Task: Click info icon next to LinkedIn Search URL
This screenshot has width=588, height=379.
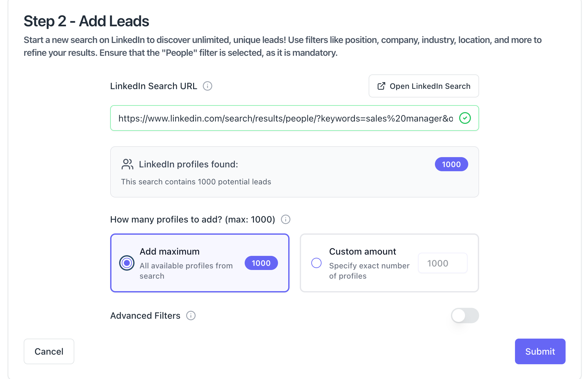Action: tap(208, 86)
